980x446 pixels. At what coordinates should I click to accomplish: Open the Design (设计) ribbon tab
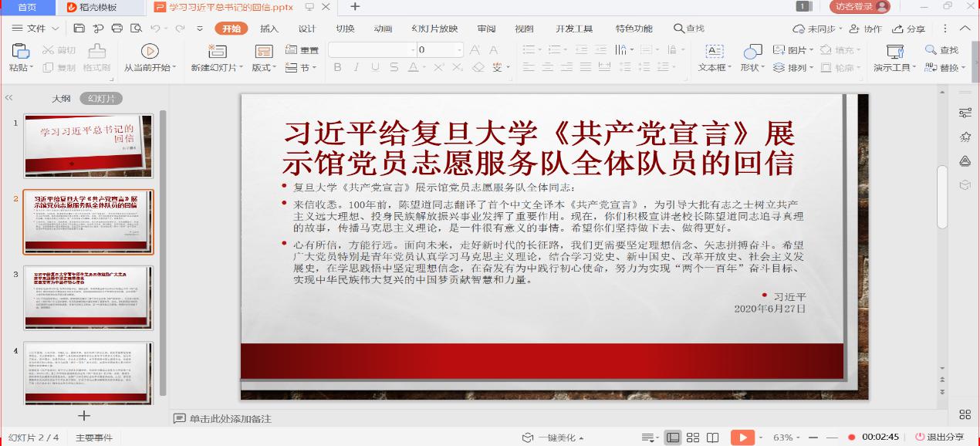tap(307, 29)
